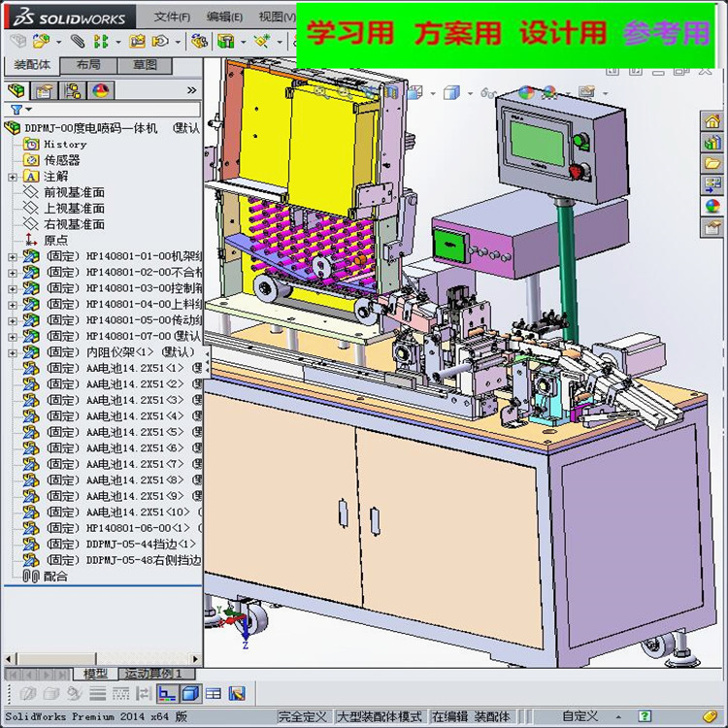Open the Design Library task pane tab
Image resolution: width=728 pixels, height=728 pixels.
711,143
